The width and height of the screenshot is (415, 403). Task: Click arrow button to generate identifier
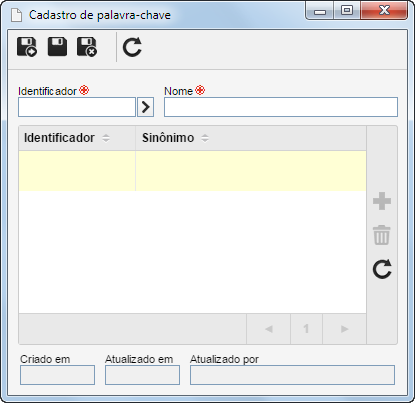tap(146, 107)
